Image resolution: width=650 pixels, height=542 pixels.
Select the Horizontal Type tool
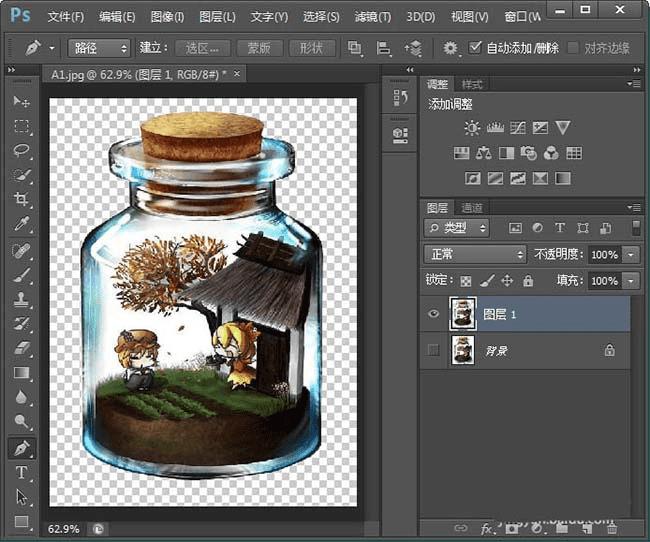pos(21,472)
